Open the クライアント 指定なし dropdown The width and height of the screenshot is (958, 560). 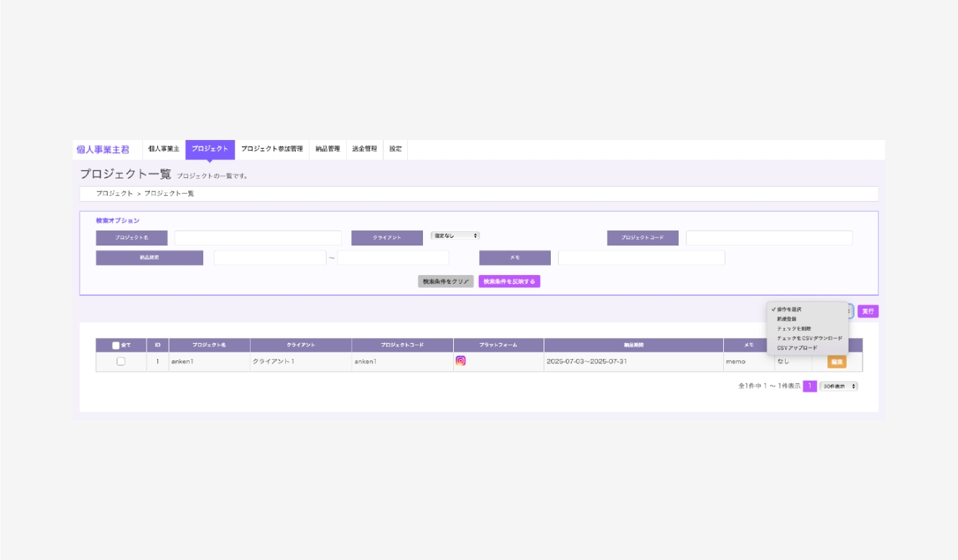[x=455, y=235]
